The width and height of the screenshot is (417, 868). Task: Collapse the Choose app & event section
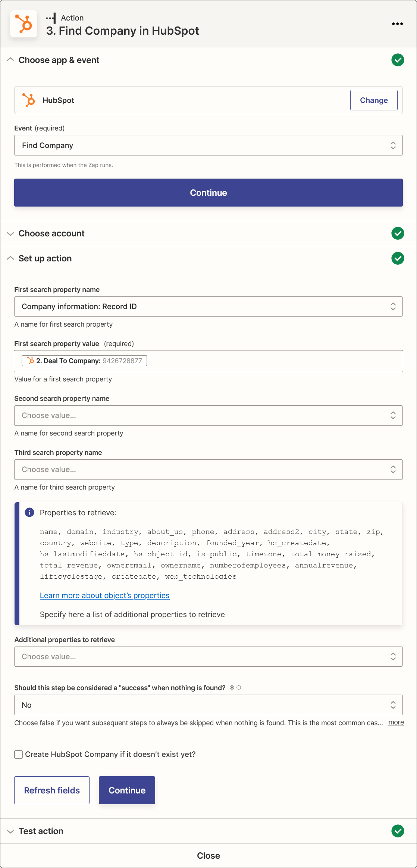pyautogui.click(x=10, y=60)
